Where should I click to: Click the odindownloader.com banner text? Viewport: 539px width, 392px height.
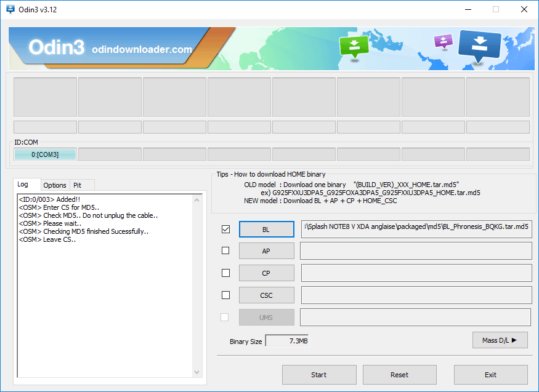(x=142, y=49)
